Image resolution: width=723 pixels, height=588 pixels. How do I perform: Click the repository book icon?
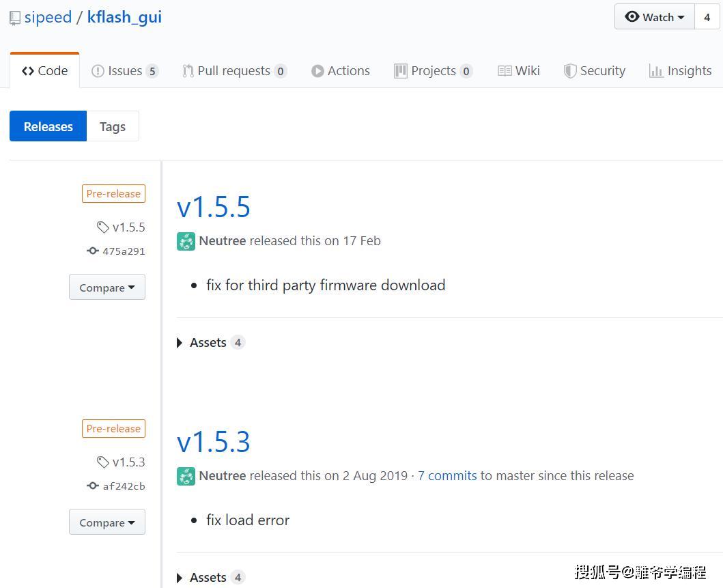pos(14,17)
